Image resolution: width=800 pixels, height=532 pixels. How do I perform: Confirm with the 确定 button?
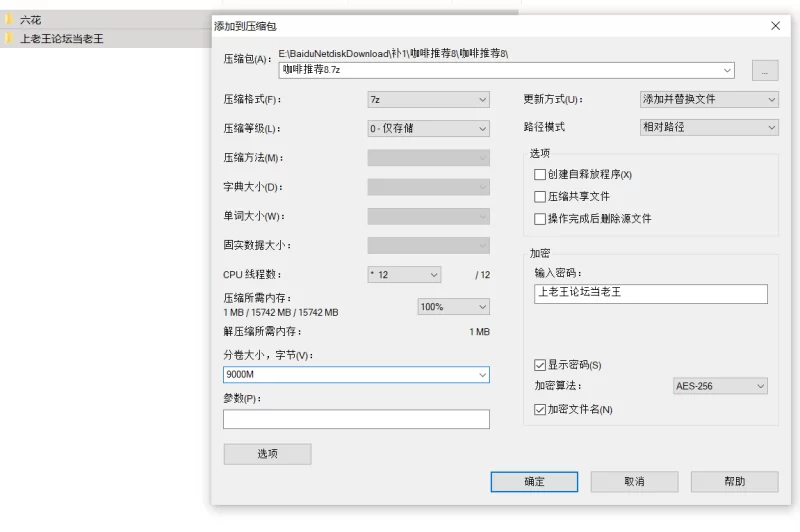click(534, 482)
